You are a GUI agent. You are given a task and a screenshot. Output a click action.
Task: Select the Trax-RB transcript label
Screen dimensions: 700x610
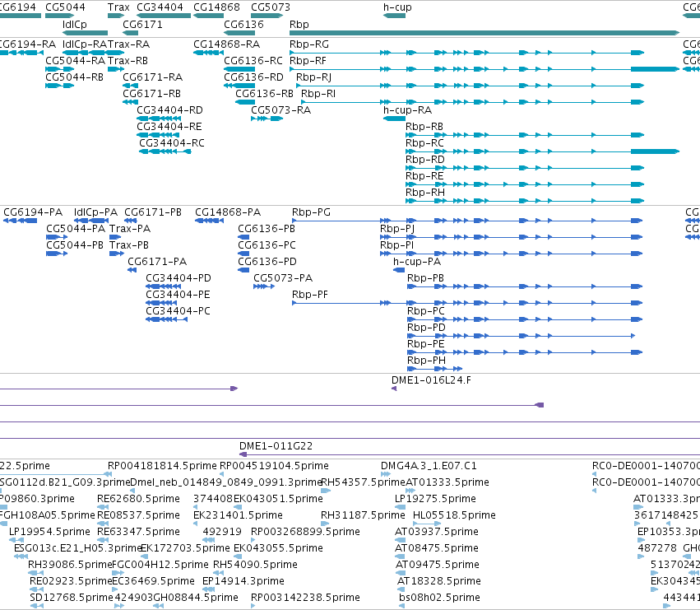(127, 61)
